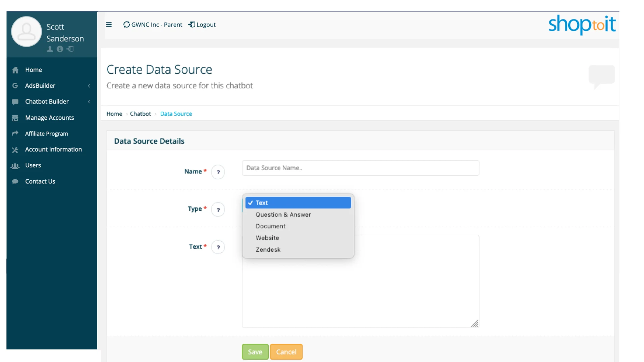Click inside the Data Source Name field
The image size is (644, 362).
click(x=360, y=168)
